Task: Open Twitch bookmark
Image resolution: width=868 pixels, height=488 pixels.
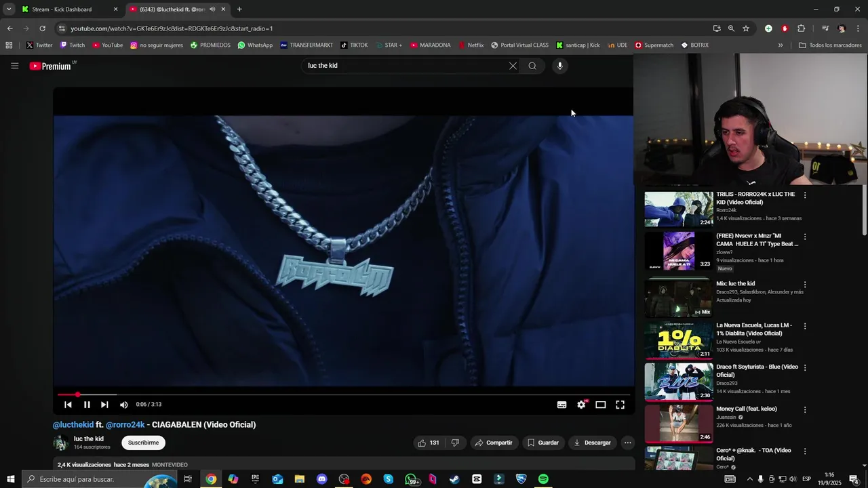Action: [73, 45]
